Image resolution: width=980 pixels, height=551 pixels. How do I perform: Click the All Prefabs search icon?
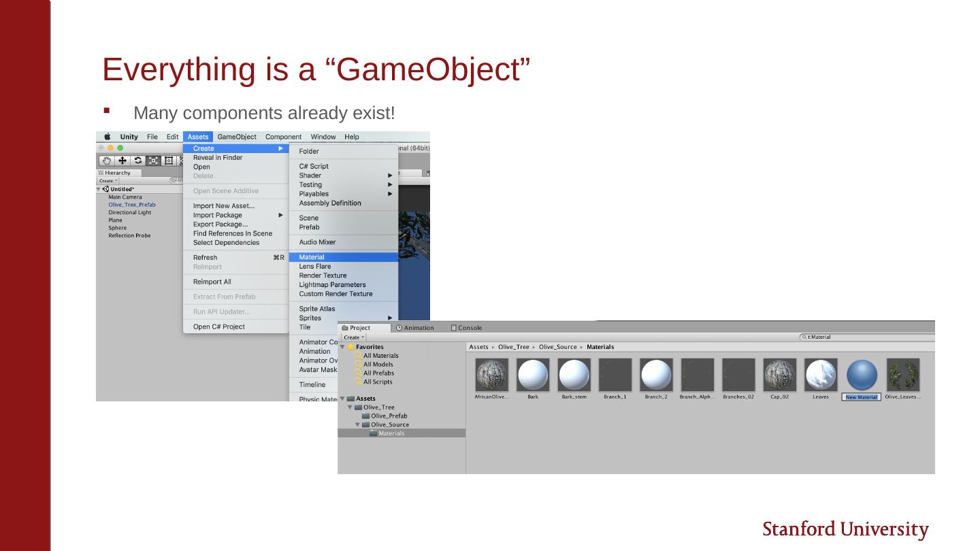tap(358, 373)
